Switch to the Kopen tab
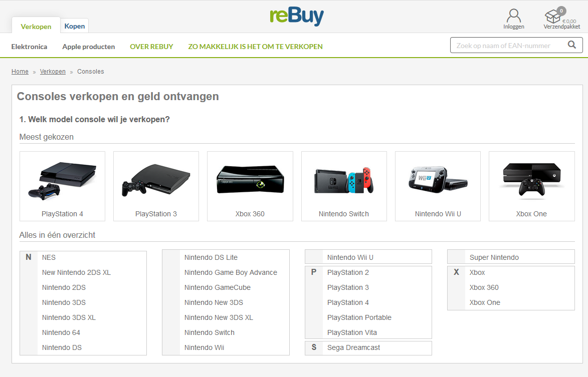This screenshot has width=588, height=377. [75, 26]
